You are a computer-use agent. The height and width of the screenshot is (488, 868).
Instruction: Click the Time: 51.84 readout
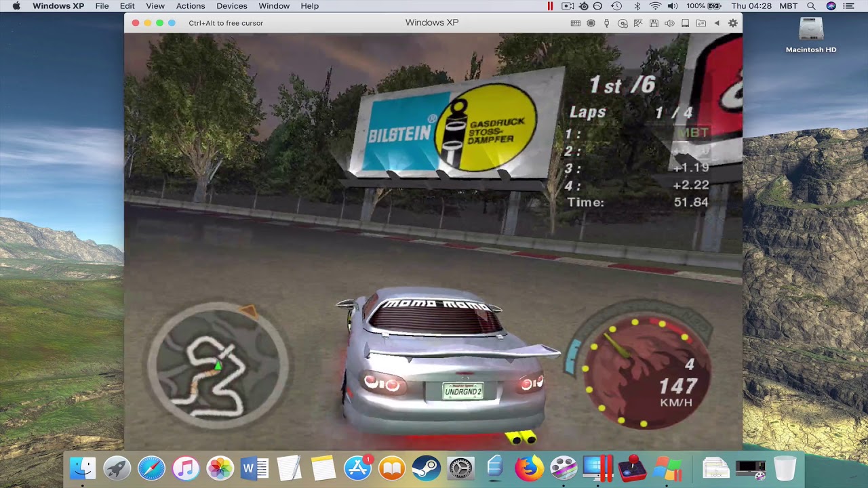point(637,202)
